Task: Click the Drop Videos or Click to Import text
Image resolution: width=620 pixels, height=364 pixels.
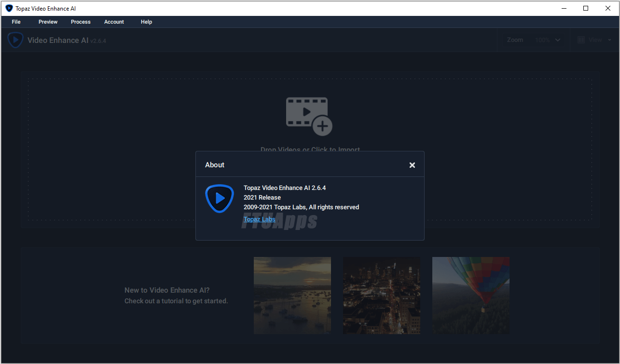Action: pyautogui.click(x=310, y=149)
